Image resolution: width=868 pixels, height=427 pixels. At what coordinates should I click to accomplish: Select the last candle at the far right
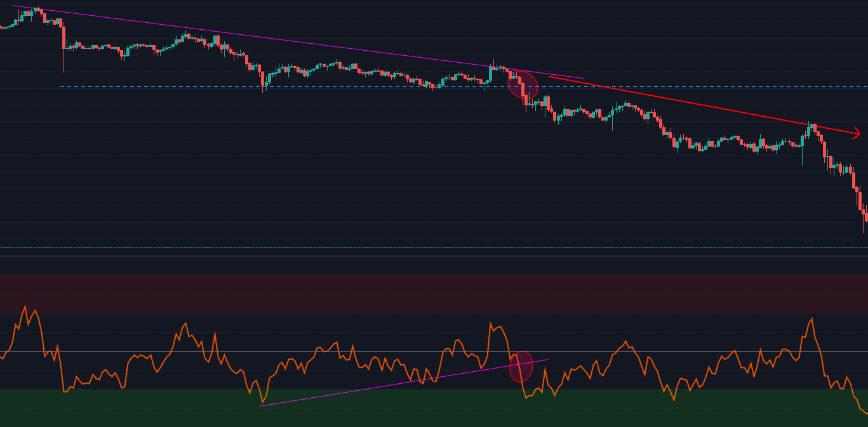coord(865,218)
